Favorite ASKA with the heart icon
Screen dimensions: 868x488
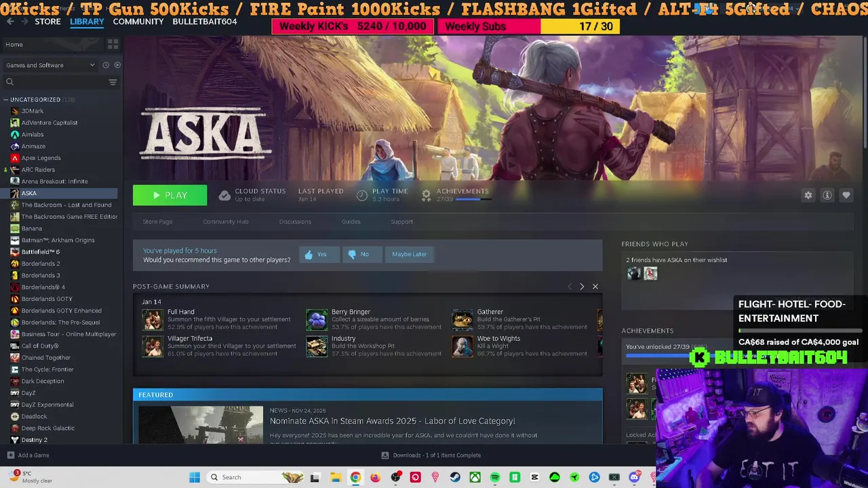[846, 195]
